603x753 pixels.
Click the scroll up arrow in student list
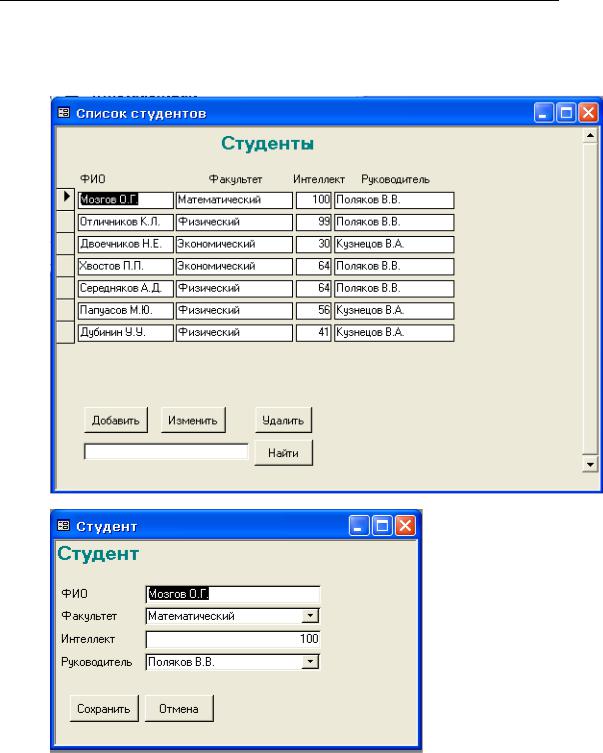point(590,135)
